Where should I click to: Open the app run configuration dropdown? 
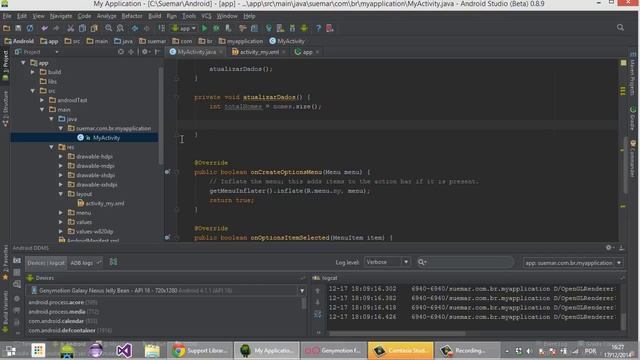click(x=184, y=28)
